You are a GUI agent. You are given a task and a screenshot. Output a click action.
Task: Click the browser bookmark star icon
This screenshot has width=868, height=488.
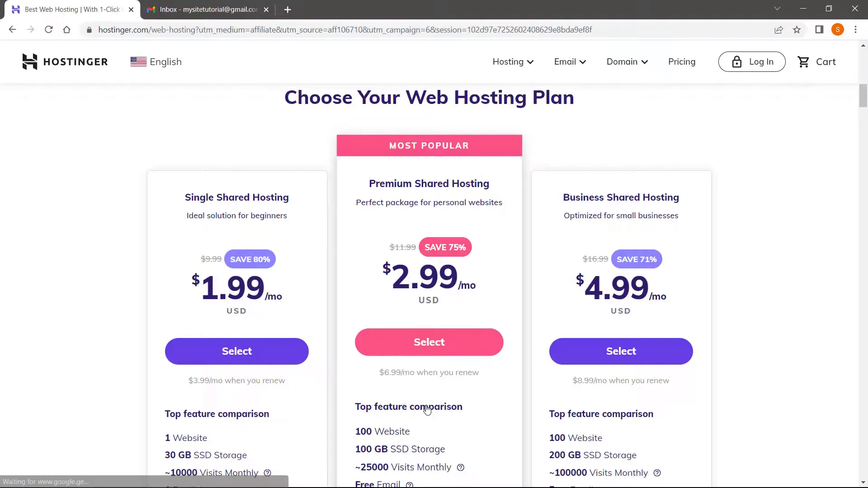point(797,30)
